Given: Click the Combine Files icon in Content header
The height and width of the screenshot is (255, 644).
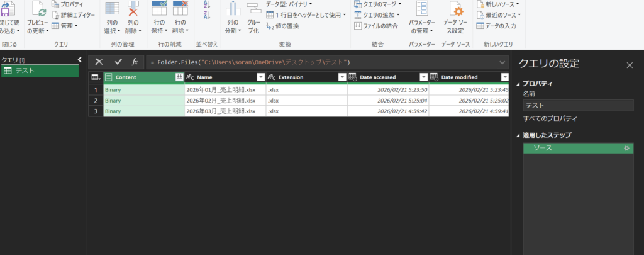Looking at the screenshot, I should (179, 77).
